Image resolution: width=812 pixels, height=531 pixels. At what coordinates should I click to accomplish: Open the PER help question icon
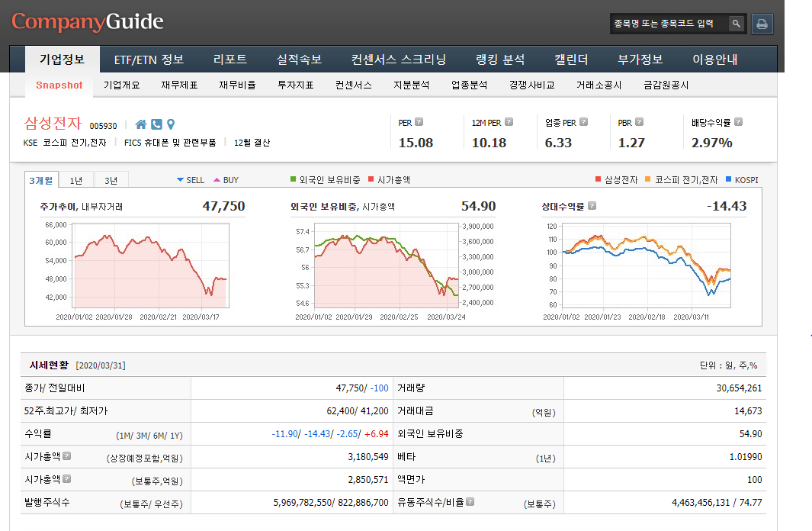[x=419, y=122]
